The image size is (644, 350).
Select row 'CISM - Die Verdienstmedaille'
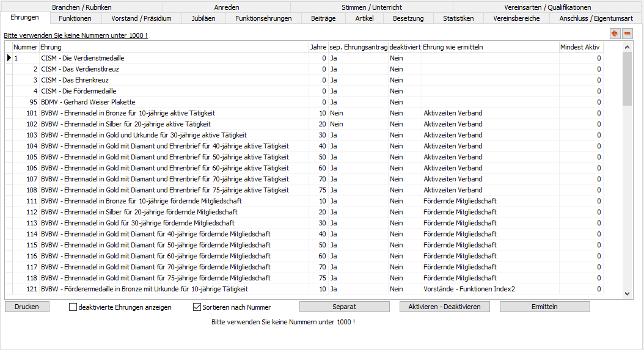pos(304,58)
